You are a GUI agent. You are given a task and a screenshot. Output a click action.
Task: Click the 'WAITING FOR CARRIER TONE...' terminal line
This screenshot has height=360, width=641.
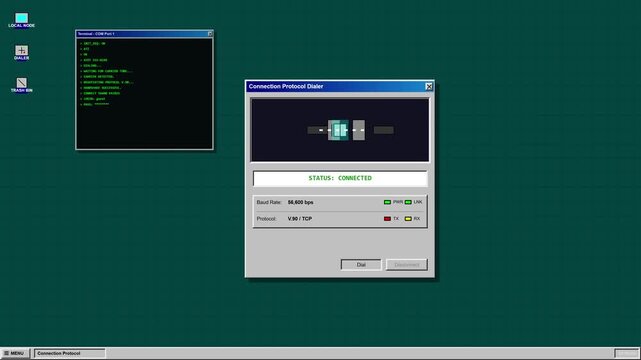(x=106, y=71)
